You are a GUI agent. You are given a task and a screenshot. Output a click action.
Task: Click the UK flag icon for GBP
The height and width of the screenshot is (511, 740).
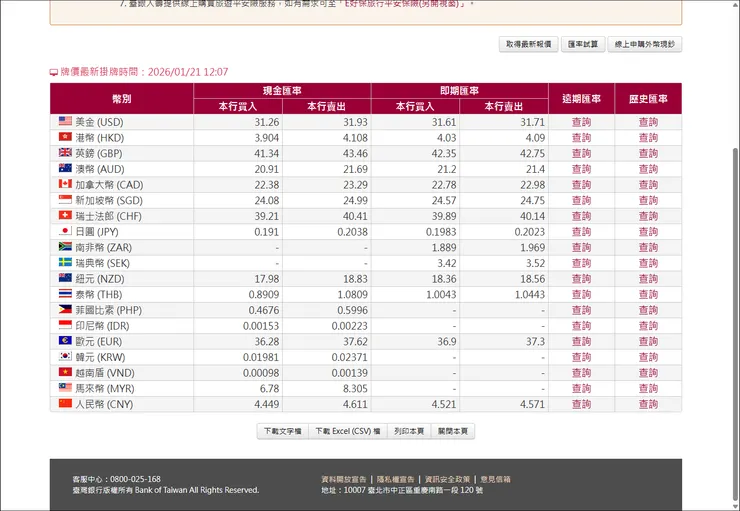[65, 152]
